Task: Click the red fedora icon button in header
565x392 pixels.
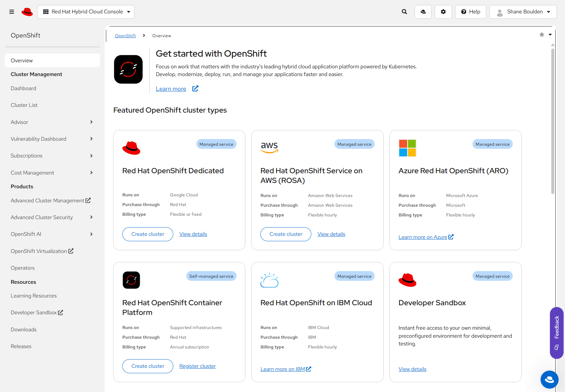Action: (423, 12)
